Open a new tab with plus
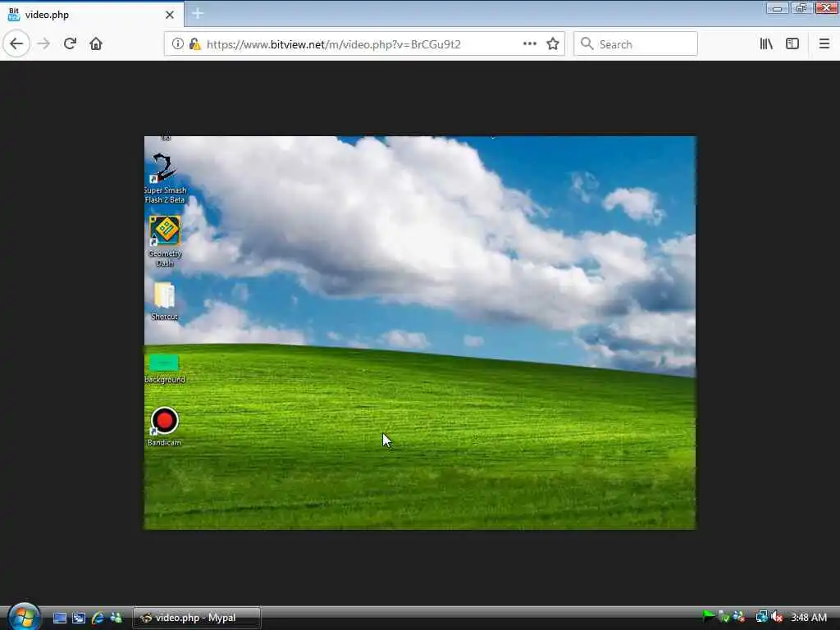This screenshot has width=840, height=630. pos(197,13)
